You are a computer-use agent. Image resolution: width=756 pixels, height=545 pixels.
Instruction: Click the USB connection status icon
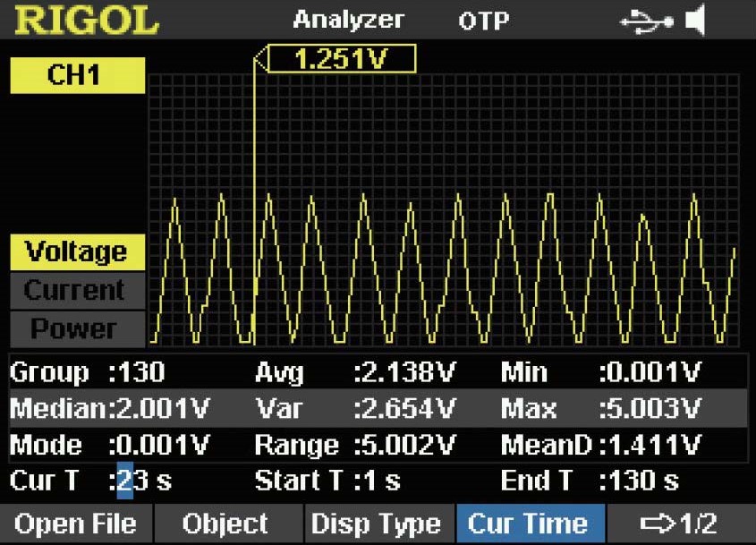(x=647, y=21)
